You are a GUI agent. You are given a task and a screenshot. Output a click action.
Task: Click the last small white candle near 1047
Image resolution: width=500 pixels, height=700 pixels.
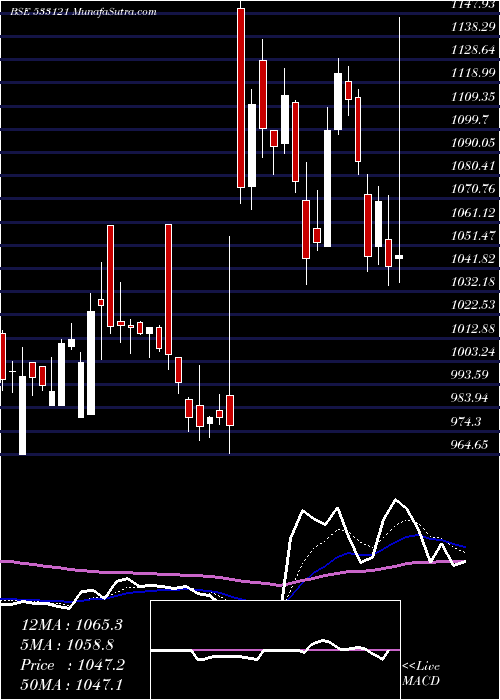(x=399, y=257)
